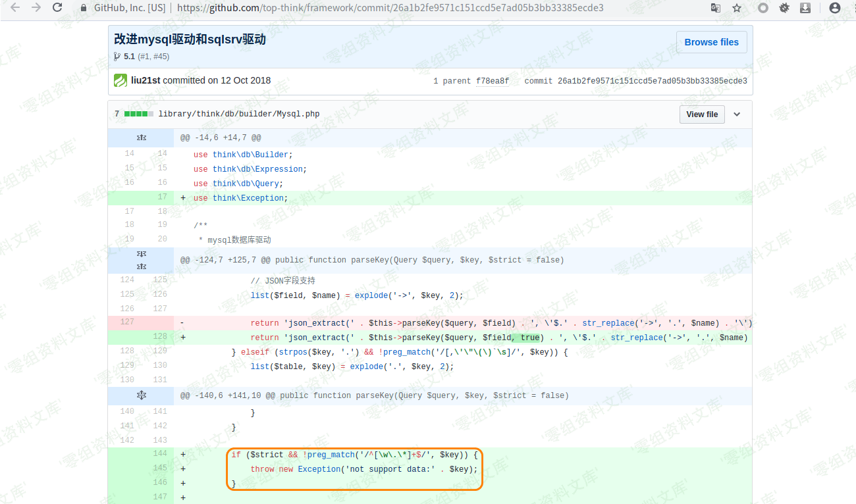
Task: Click the library/think/db/builder/Mysql.php file path
Action: tap(238, 114)
